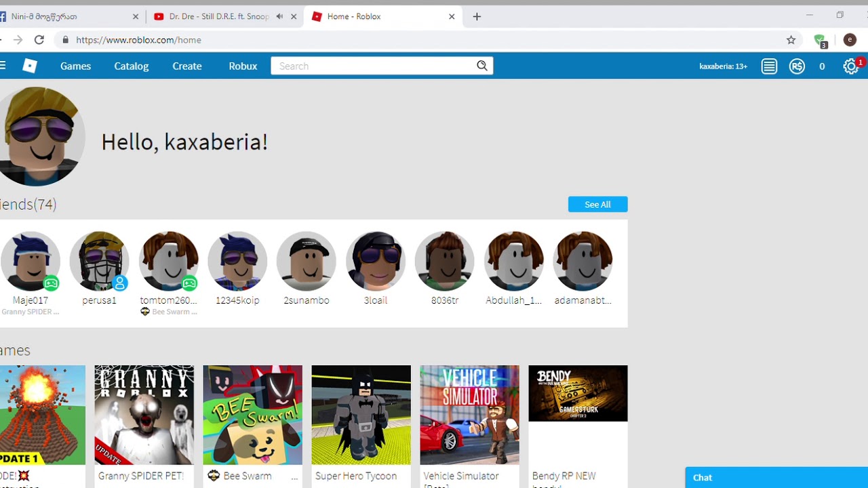
Task: Click the Robux balance 0
Action: click(822, 66)
